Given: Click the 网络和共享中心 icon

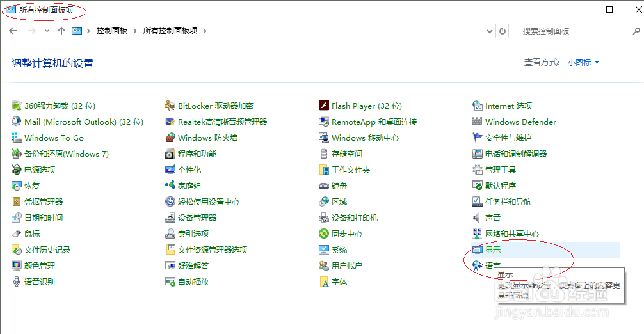Looking at the screenshot, I should click(478, 234).
